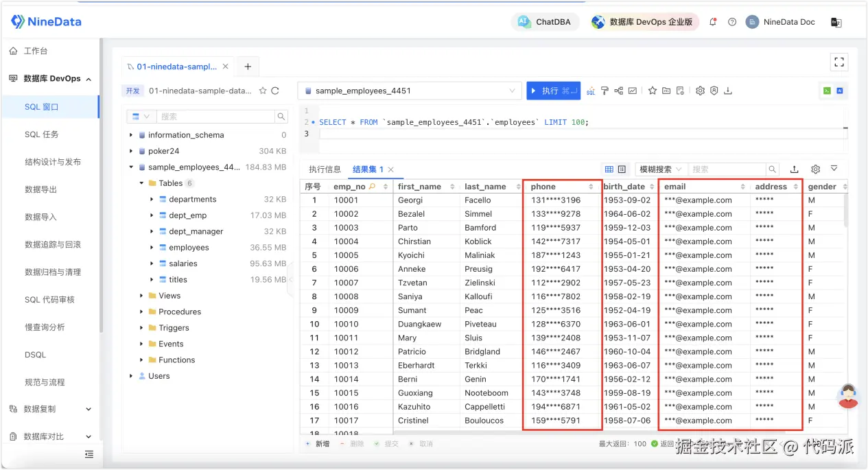Open the SQL 窗口 menu item
The image size is (868, 470).
click(42, 107)
